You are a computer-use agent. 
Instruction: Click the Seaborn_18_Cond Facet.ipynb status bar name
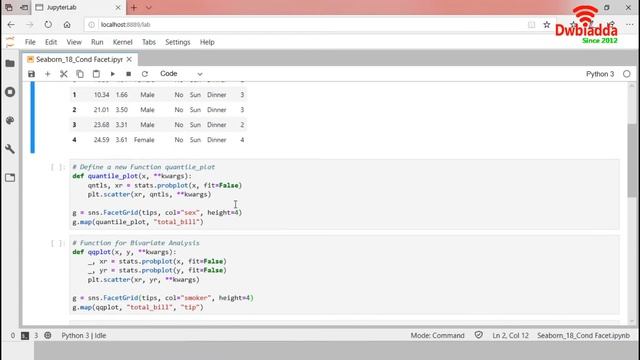583,336
